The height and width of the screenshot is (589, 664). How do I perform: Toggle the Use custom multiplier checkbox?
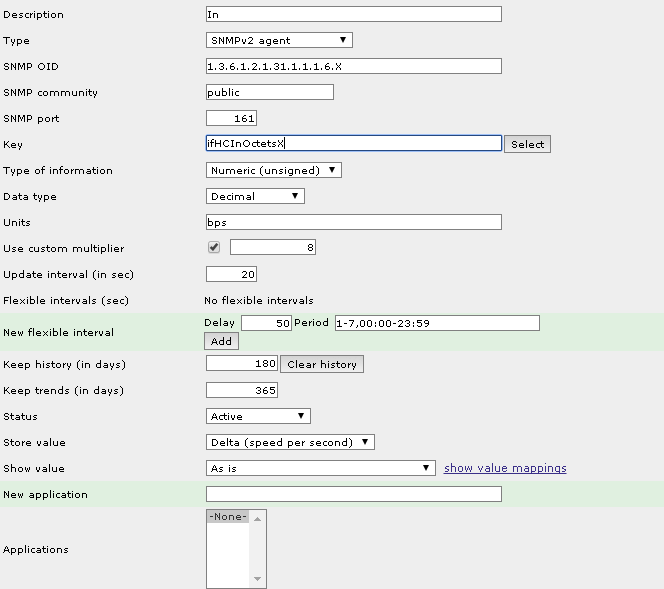(x=214, y=247)
